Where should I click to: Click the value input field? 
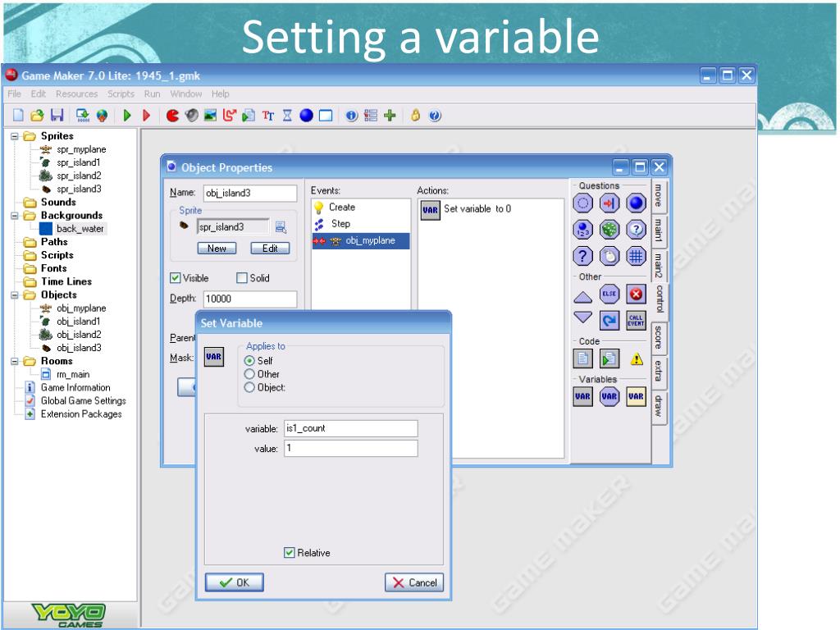(x=350, y=448)
